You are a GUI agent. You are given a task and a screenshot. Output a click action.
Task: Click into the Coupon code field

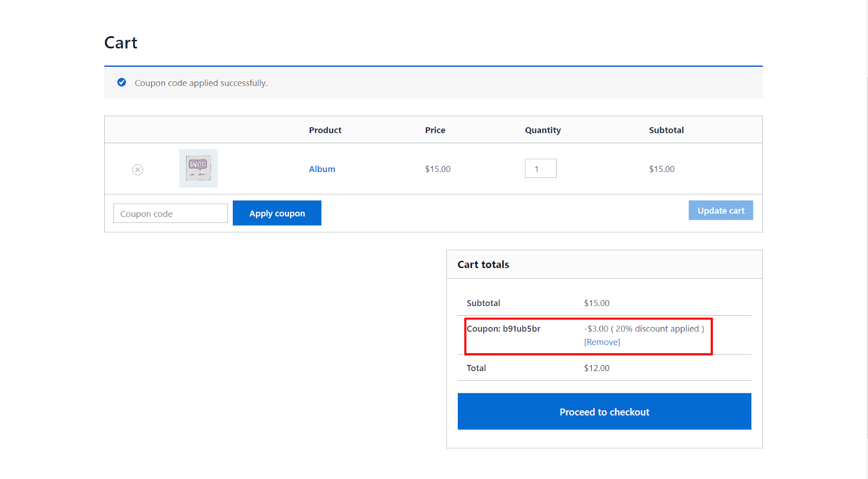(170, 214)
